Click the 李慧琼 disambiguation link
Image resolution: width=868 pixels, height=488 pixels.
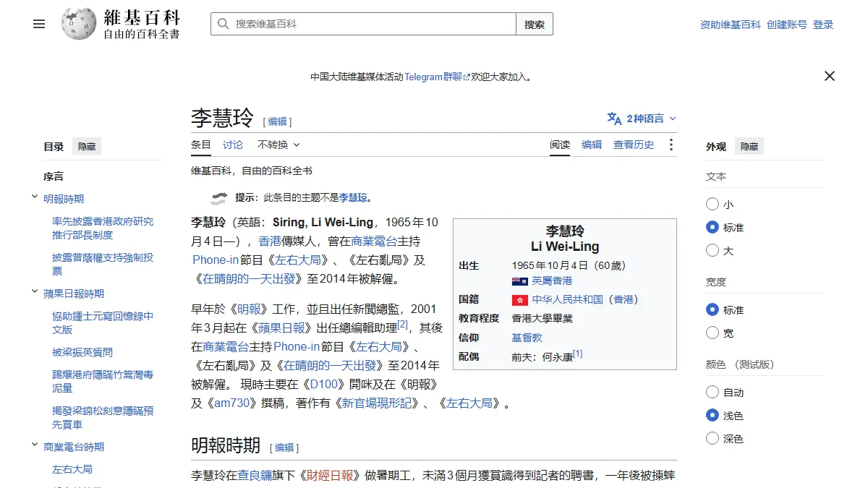(x=354, y=197)
